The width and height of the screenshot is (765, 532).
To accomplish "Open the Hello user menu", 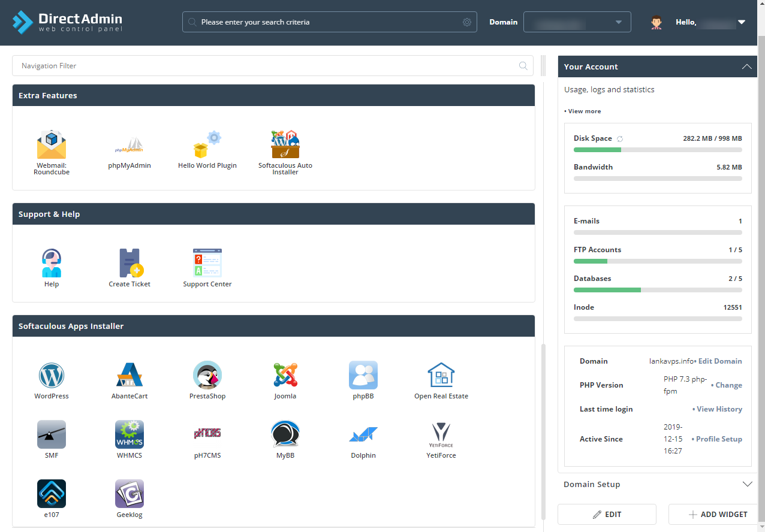I will [710, 22].
